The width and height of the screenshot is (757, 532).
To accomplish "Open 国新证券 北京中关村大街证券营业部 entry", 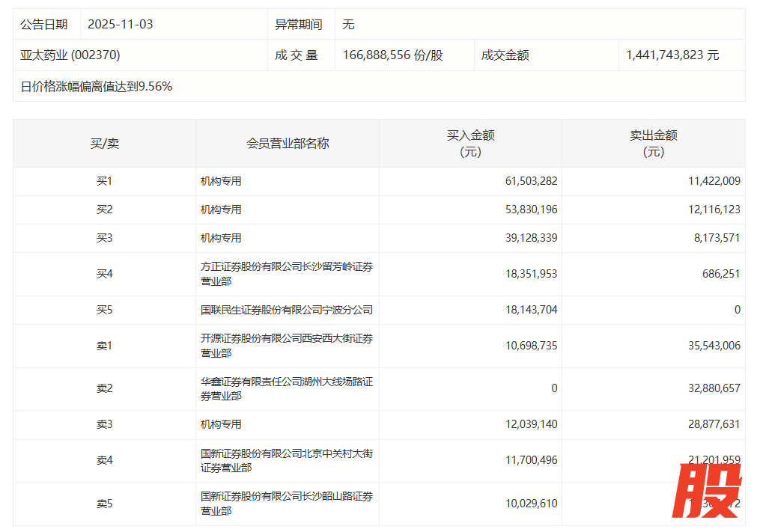I will click(286, 460).
